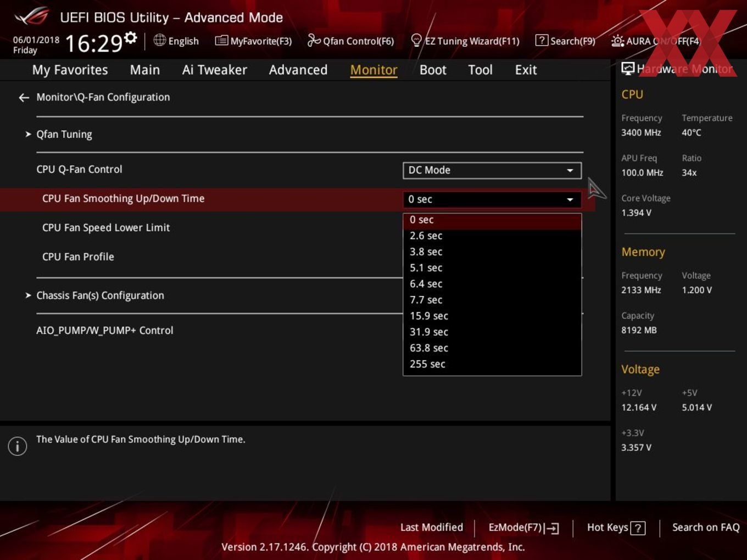Image resolution: width=747 pixels, height=560 pixels.
Task: Choose the 2.6 sec option
Action: [492, 236]
